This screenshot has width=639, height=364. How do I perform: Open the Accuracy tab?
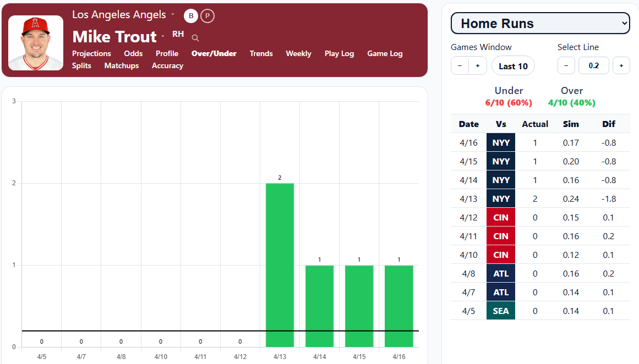tap(167, 65)
